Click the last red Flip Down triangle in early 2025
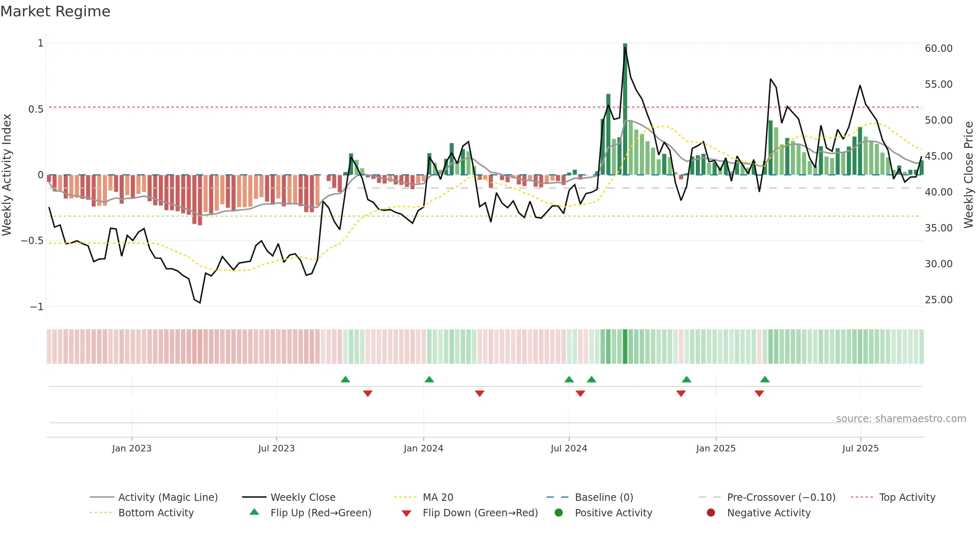This screenshot has height=551, width=980. pyautogui.click(x=759, y=393)
